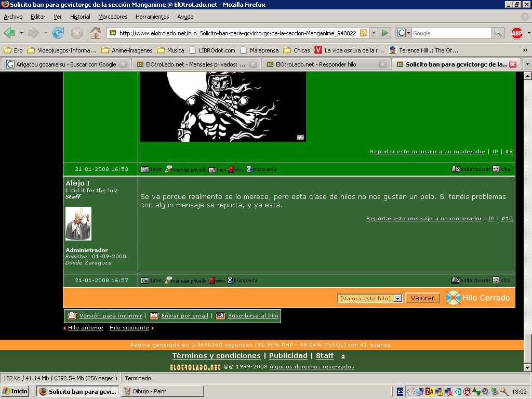532x399 pixels.
Task: Click www icon on 16:53 post
Action: click(x=236, y=169)
